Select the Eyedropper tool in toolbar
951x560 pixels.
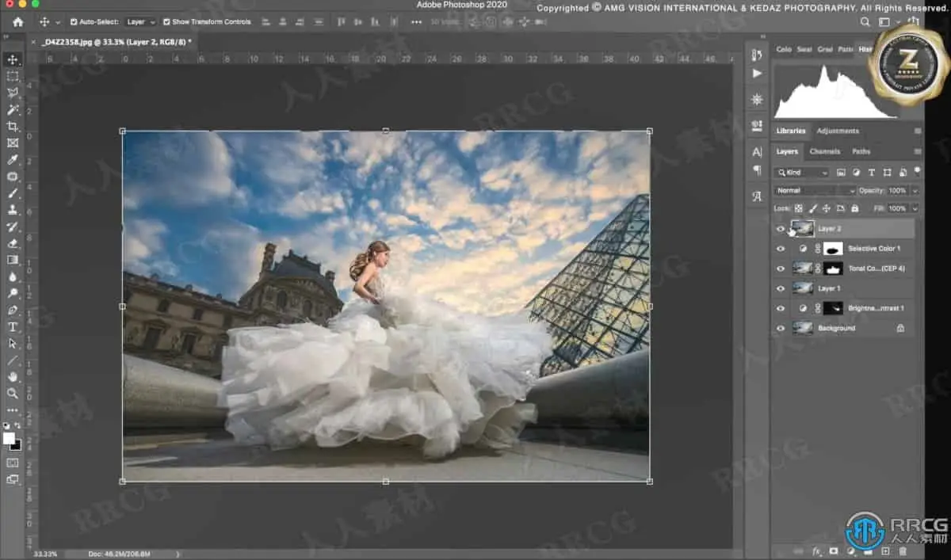[13, 160]
